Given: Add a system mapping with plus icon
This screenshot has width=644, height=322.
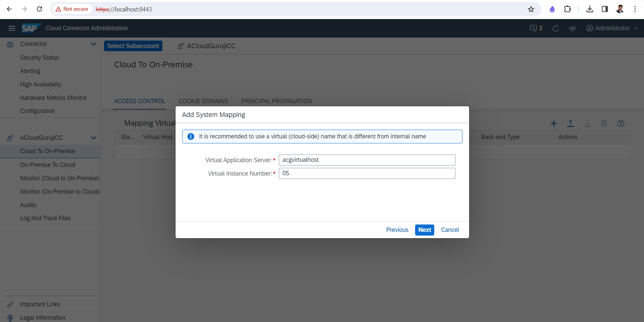Looking at the screenshot, I should coord(554,124).
